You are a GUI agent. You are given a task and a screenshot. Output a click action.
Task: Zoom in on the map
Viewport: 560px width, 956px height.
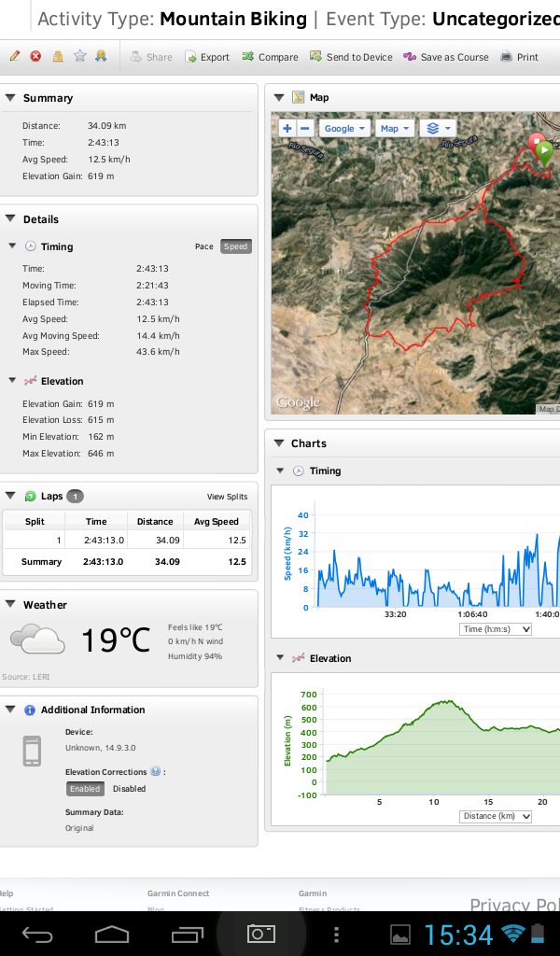pos(287,128)
